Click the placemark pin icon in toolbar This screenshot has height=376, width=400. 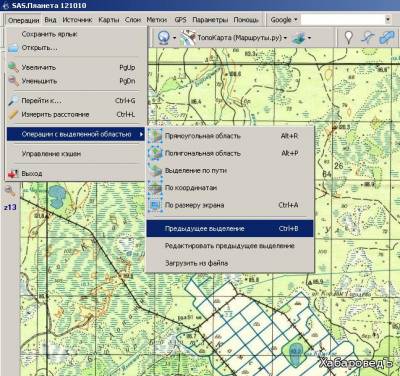(x=348, y=37)
